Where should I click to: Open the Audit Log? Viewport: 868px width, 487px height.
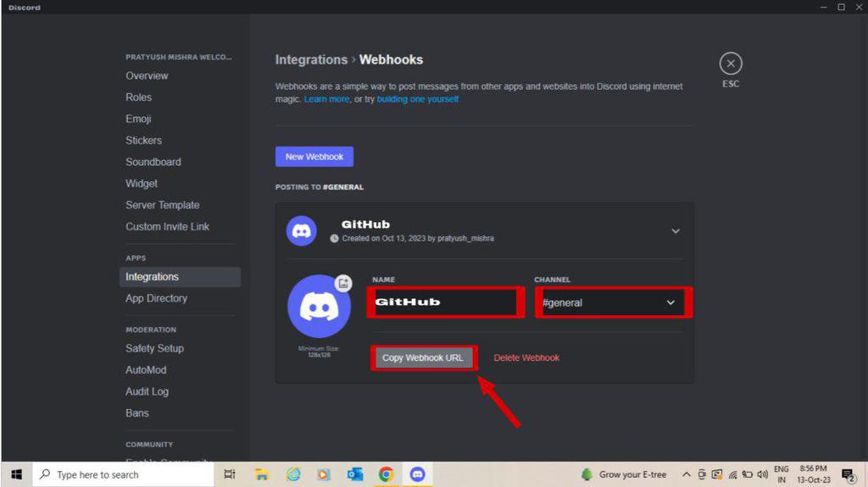147,392
